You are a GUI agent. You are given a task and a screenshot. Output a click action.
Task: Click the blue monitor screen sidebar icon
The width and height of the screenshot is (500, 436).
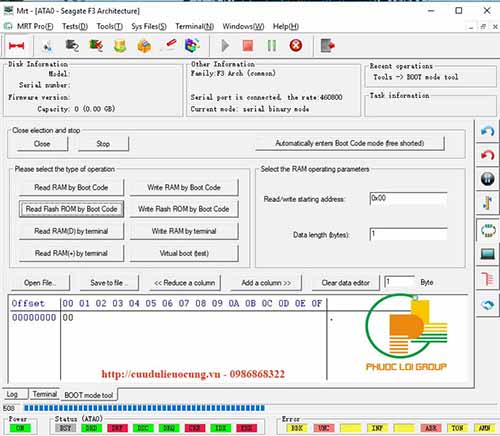pos(488,254)
